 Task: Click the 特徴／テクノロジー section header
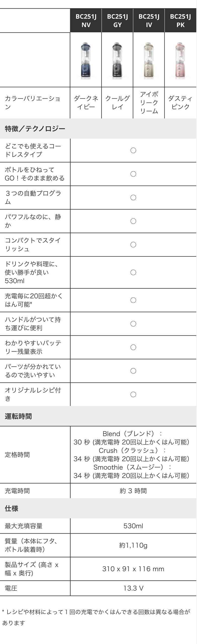pos(35,128)
